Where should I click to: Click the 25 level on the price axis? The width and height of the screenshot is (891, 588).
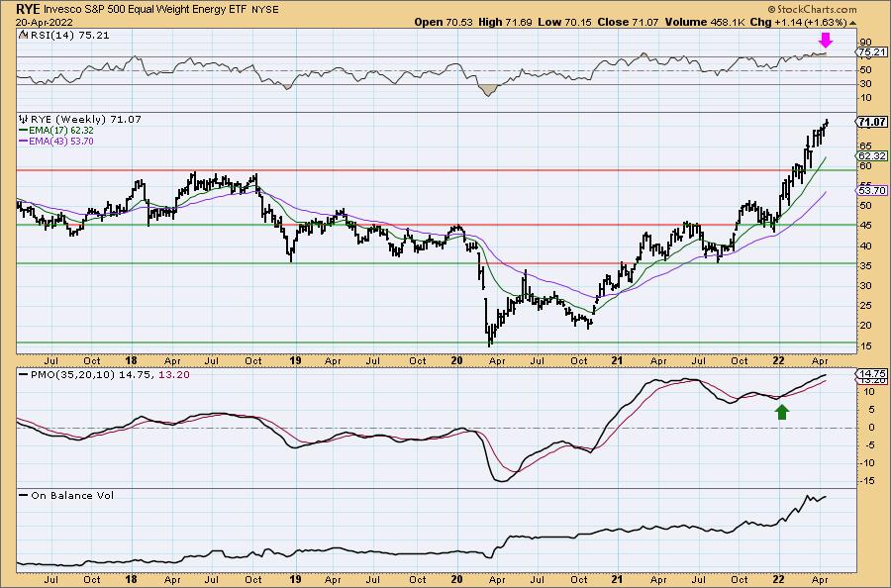(x=866, y=306)
